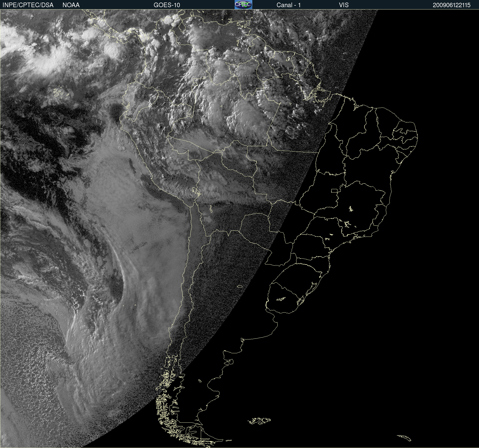Click the NOAA label in header

click(x=71, y=5)
